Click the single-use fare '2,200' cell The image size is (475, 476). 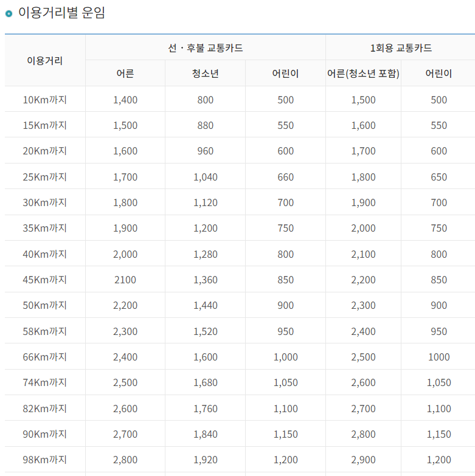363,280
